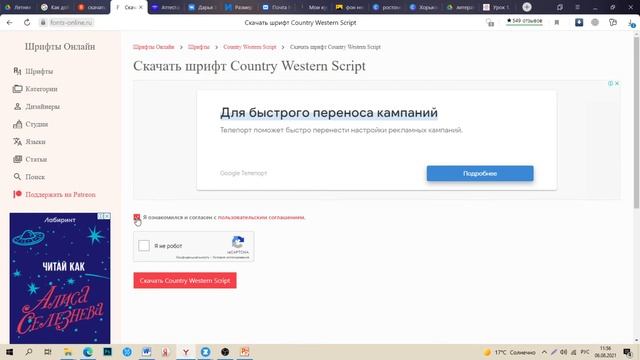This screenshot has height=360, width=640.
Task: Open File Explorer from taskbar
Action: click(68, 352)
